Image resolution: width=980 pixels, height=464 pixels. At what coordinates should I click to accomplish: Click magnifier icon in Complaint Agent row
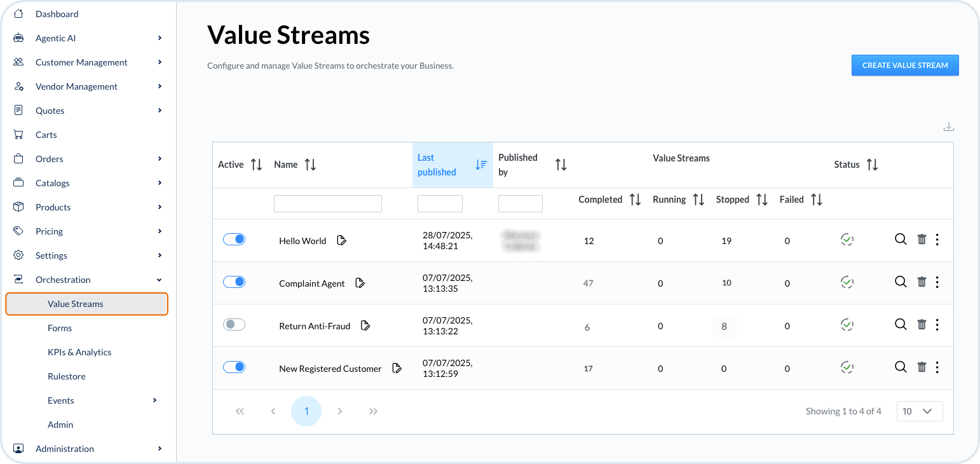[901, 282]
